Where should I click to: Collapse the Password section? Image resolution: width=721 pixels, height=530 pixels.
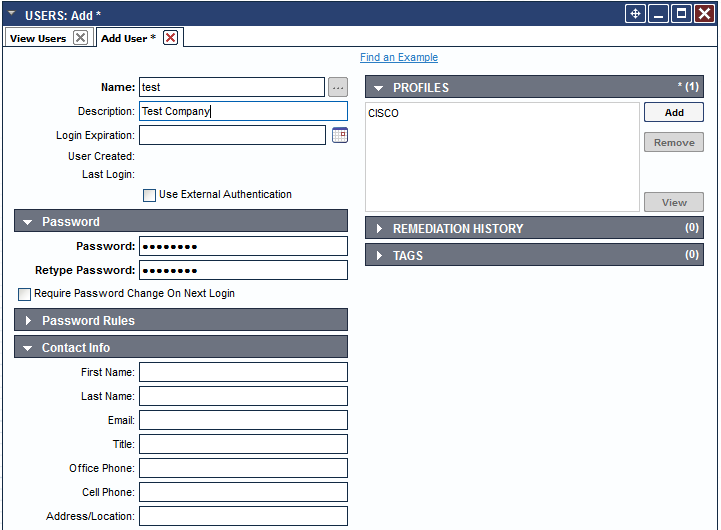tap(27, 222)
